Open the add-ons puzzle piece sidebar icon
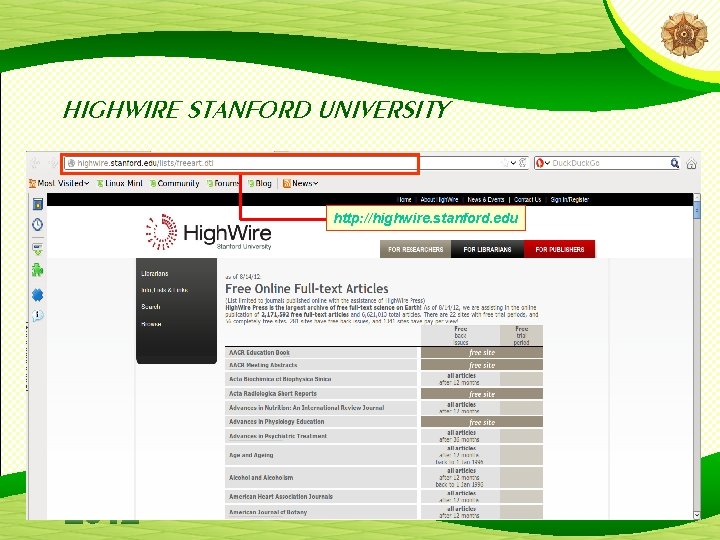 pyautogui.click(x=38, y=270)
